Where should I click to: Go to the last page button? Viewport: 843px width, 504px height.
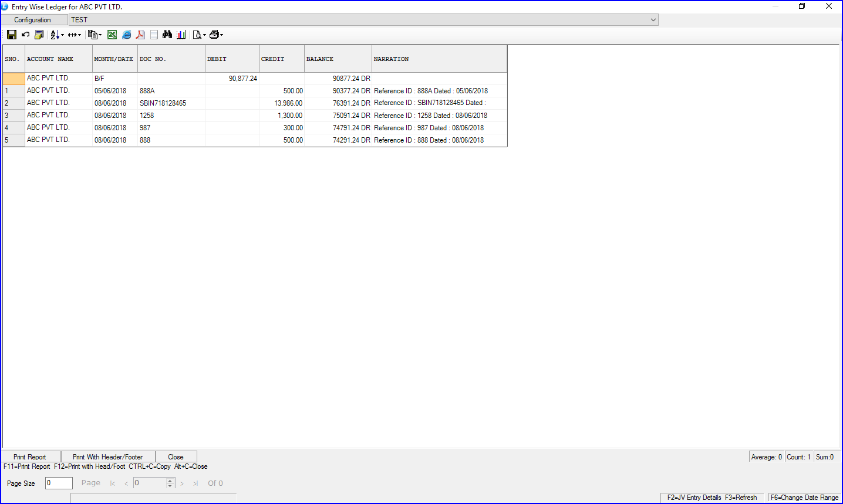[x=195, y=483]
